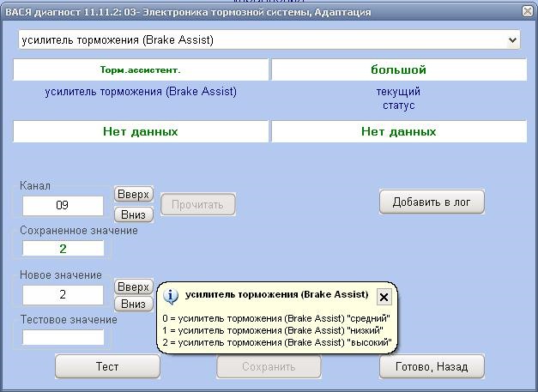Click the Сохраненное значение field

(x=63, y=249)
